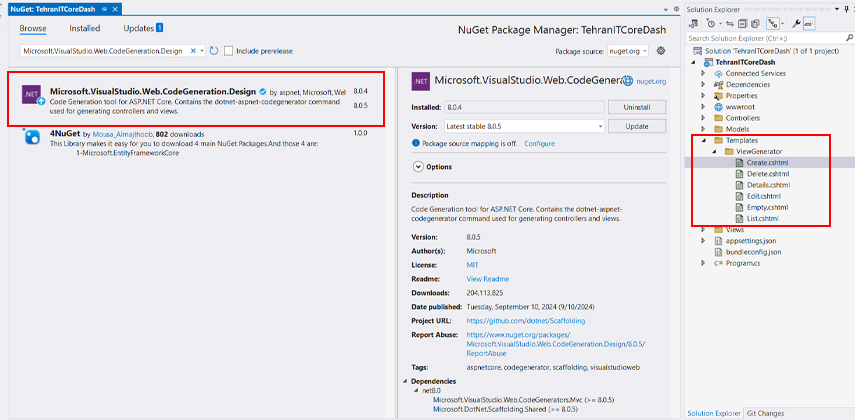Image resolution: width=855 pixels, height=420 pixels.
Task: Click the .NET icon of CodeGeneration.Design package
Action: [x=32, y=98]
